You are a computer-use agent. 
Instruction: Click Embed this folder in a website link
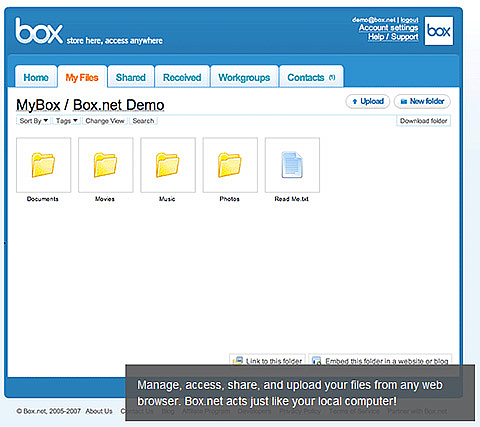(387, 361)
